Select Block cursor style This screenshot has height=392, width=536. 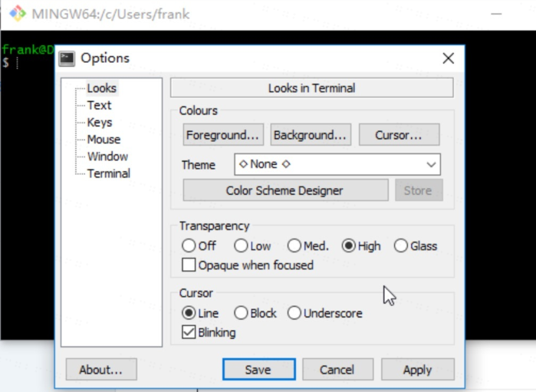255,313
